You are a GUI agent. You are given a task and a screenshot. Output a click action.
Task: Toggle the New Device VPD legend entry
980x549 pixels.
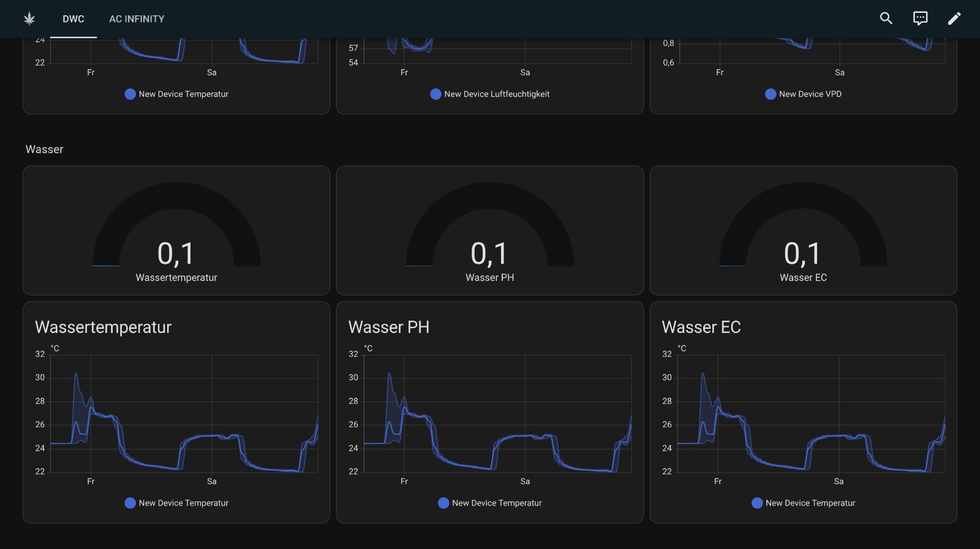click(803, 94)
